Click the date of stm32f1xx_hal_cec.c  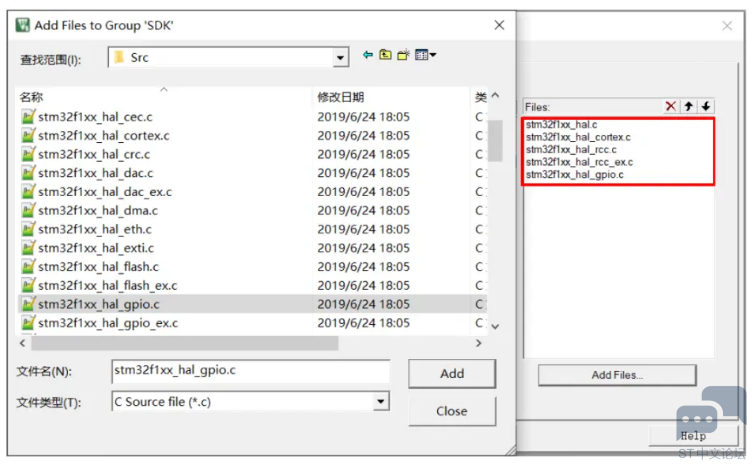pyautogui.click(x=364, y=117)
